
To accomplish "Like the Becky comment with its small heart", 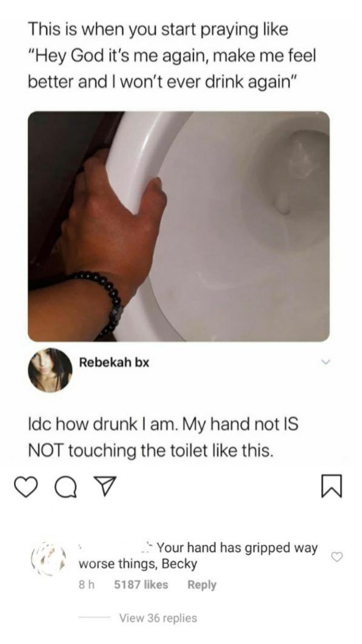I will tap(337, 557).
